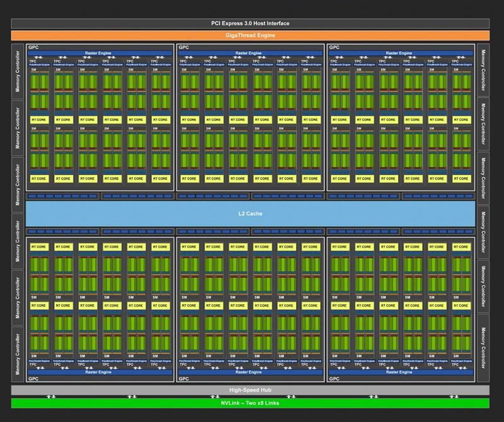Screen dimensions: 504x422
Task: Click the Raster Engine bar in top-right GPC
Action: coord(400,54)
